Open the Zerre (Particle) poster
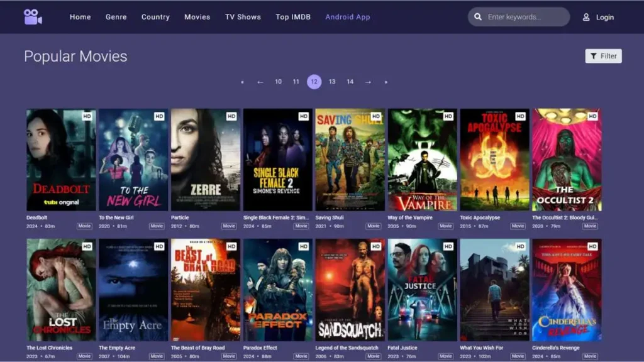 206,160
